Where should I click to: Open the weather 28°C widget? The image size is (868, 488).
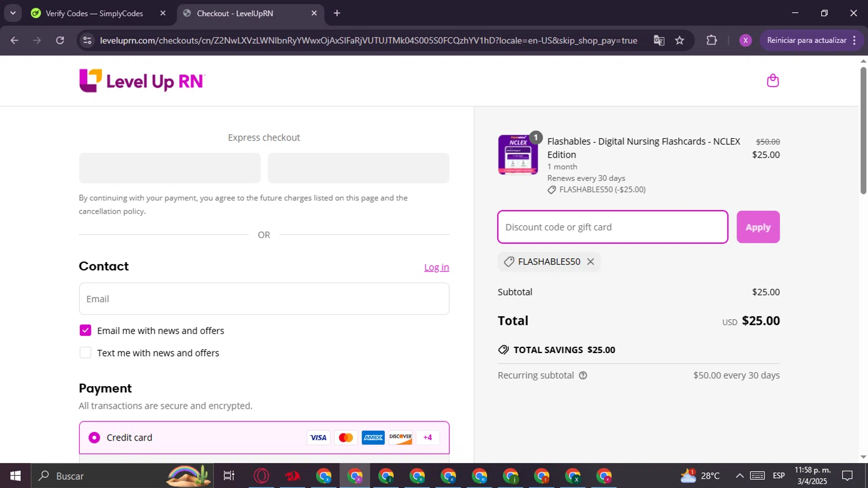click(x=701, y=476)
